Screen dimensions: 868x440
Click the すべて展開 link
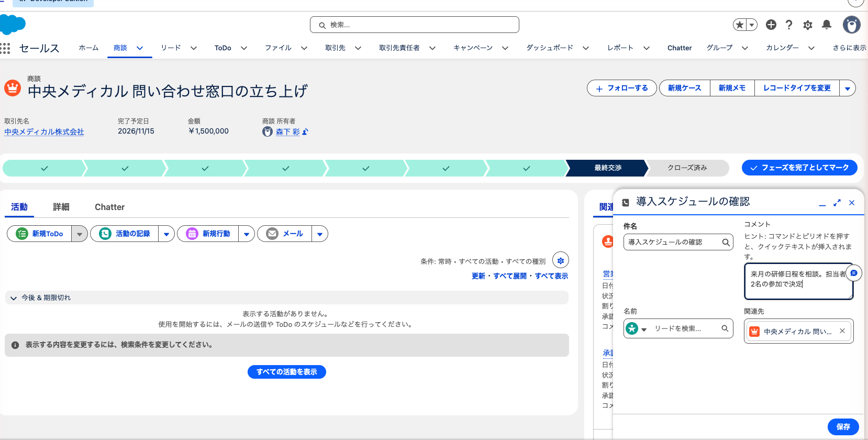click(x=509, y=276)
